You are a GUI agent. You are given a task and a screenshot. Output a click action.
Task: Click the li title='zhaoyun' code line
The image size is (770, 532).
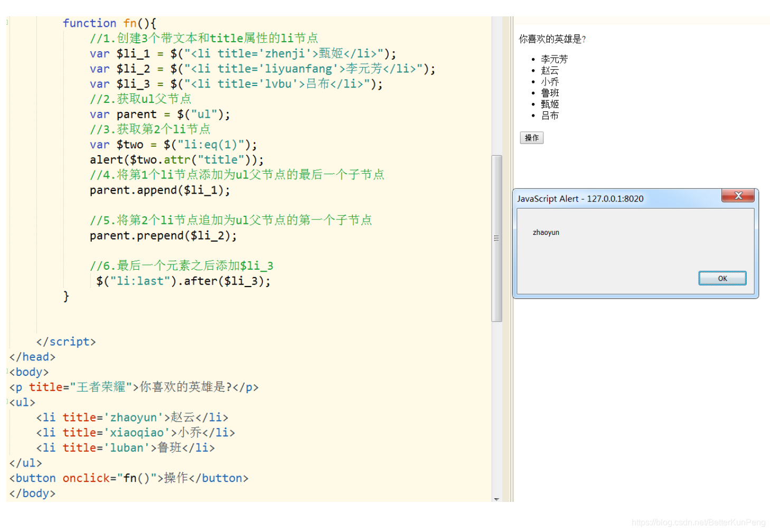[132, 417]
